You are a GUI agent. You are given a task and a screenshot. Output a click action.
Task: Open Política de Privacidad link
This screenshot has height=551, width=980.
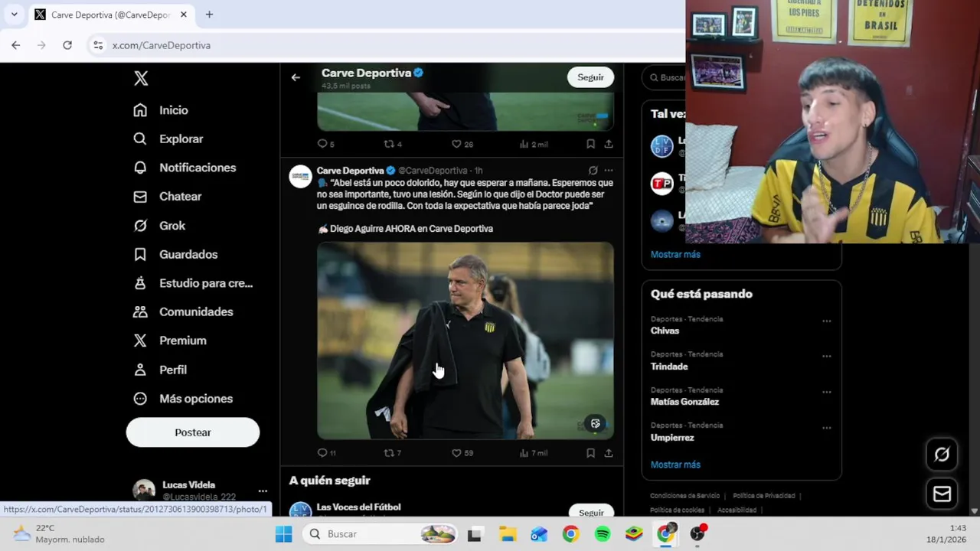click(x=764, y=496)
